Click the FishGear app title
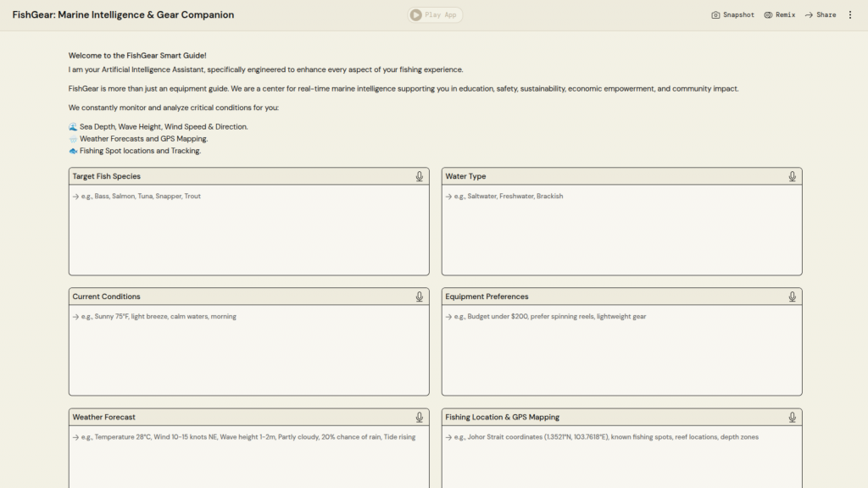Image resolution: width=868 pixels, height=488 pixels. [x=123, y=15]
